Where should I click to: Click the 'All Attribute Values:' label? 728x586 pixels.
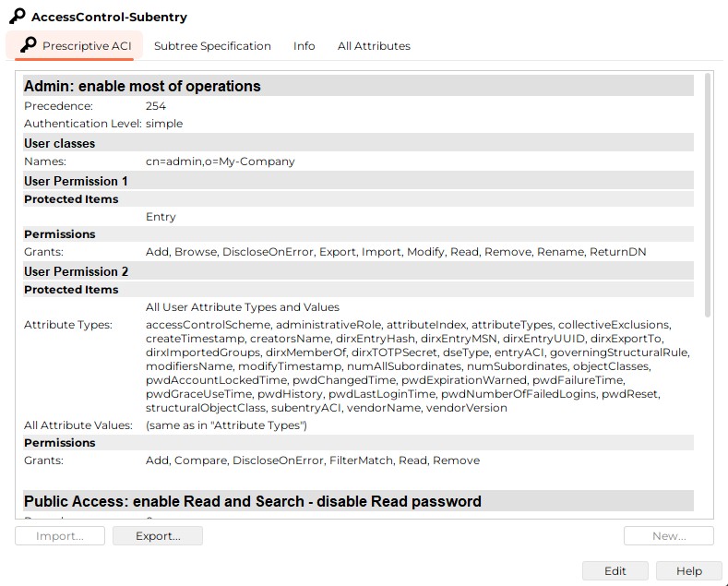pos(78,425)
